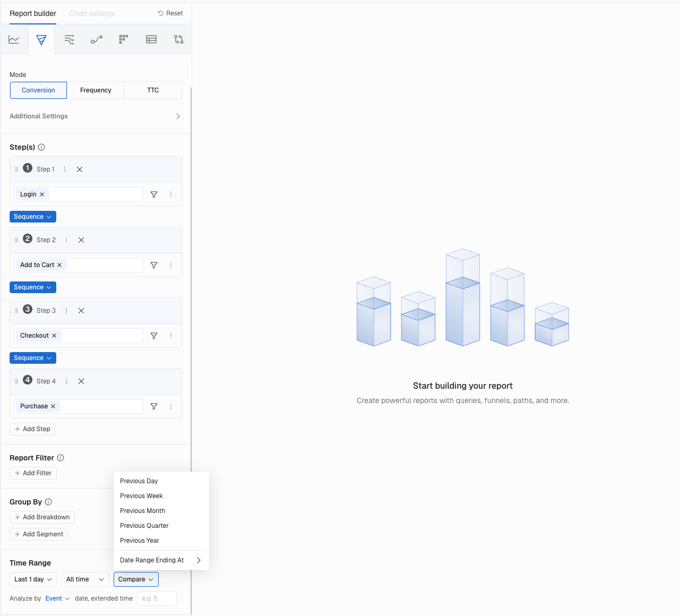The height and width of the screenshot is (616, 680).
Task: Switch mode to Conversion
Action: 38,90
